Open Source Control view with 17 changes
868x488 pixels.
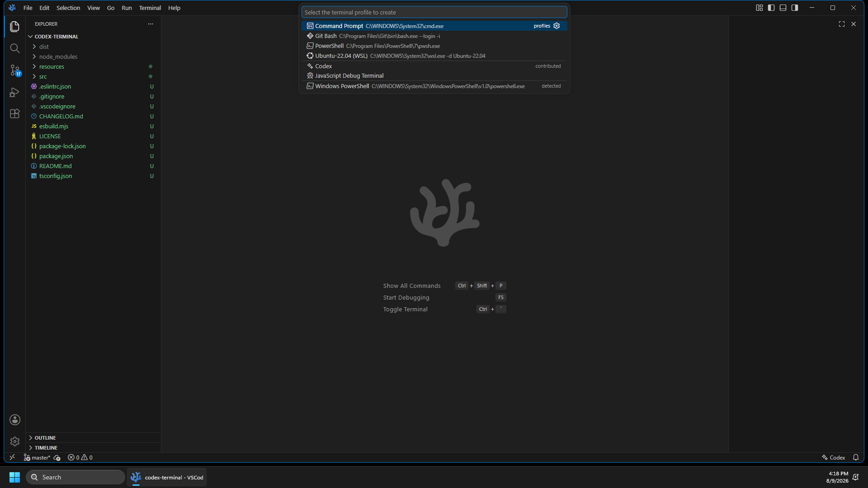tap(14, 70)
